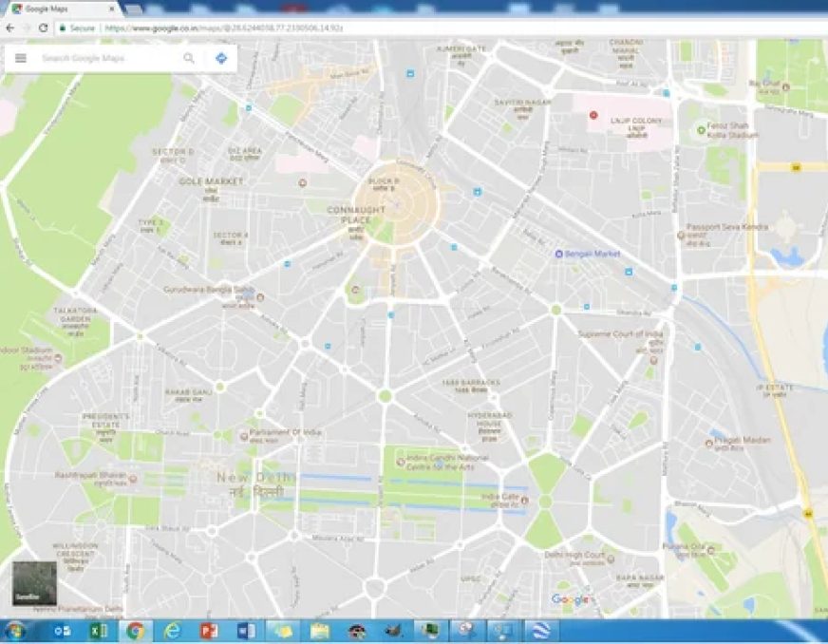Click the Savitri Nagar label

click(523, 102)
